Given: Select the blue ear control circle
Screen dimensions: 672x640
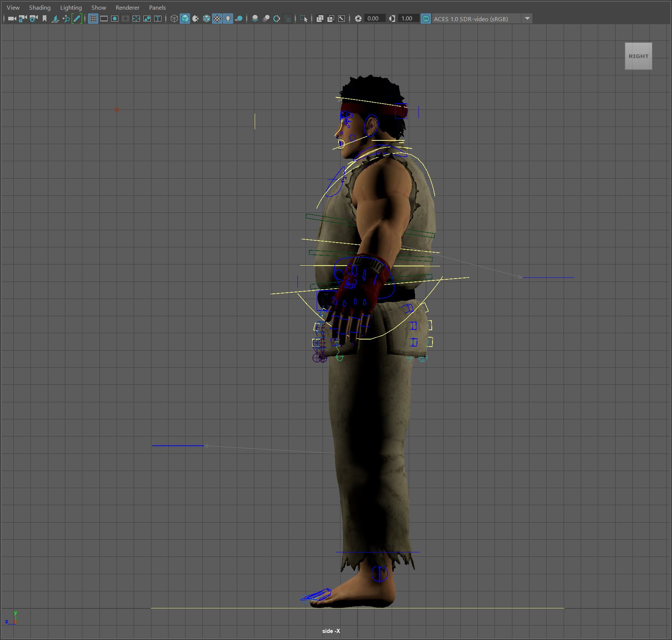Looking at the screenshot, I should tap(371, 125).
